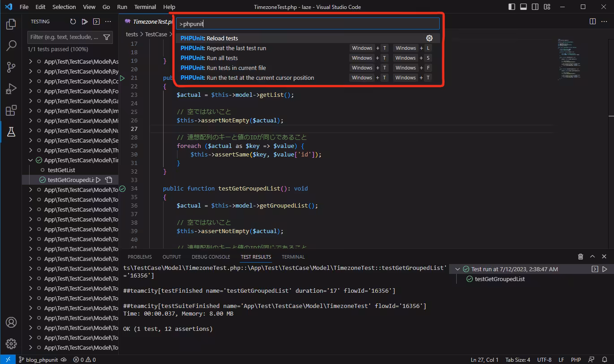Open the Run and Debug view
This screenshot has height=364, width=614.
(11, 89)
